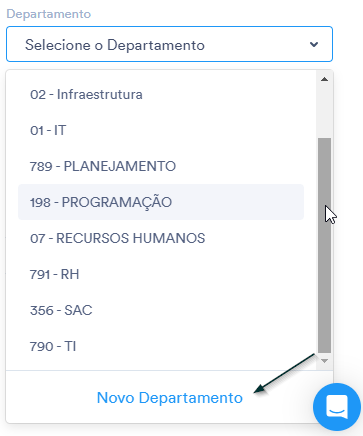Viewport: 363px width, 436px height.
Task: Click the scrollbar up arrow
Action: pyautogui.click(x=324, y=79)
